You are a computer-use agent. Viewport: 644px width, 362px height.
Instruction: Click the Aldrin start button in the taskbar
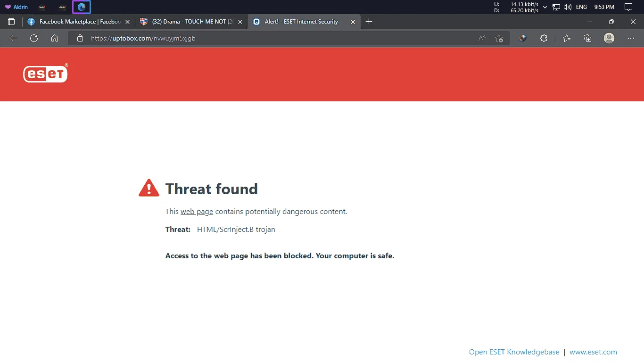point(17,7)
